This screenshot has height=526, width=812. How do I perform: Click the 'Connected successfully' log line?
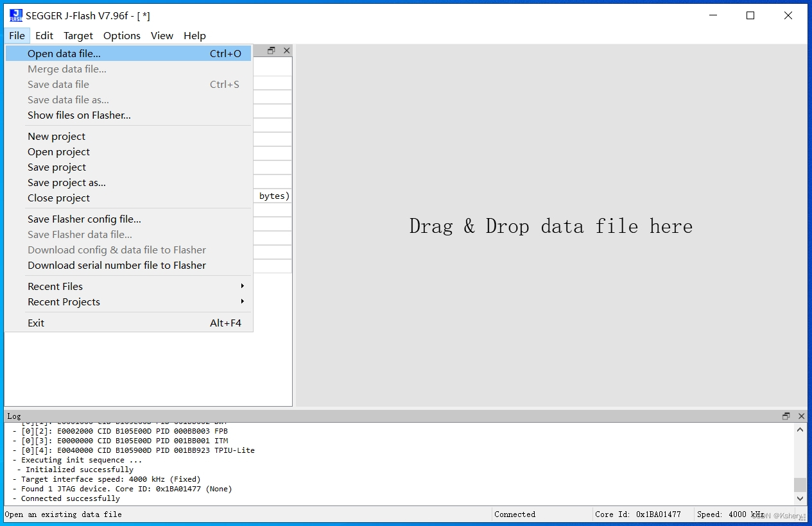point(66,498)
